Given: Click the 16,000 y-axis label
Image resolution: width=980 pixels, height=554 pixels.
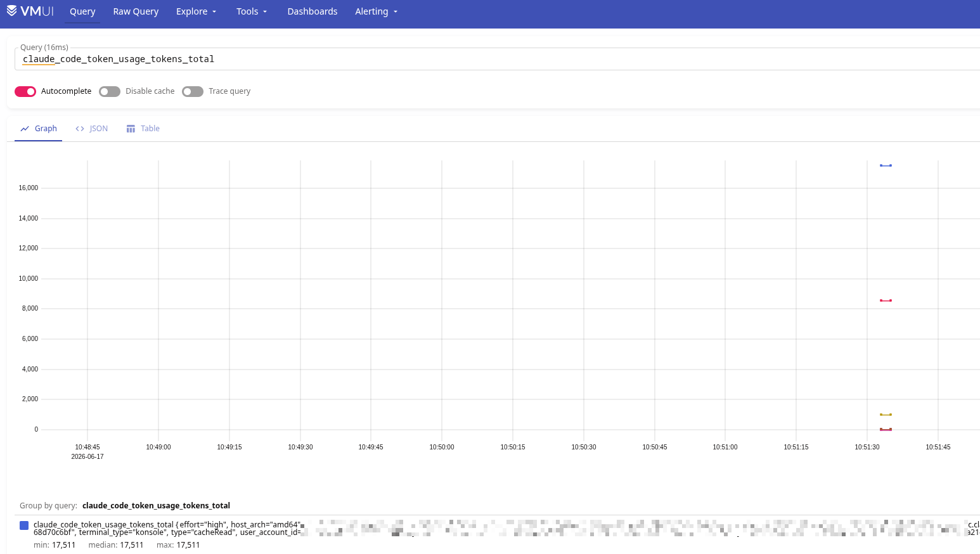Looking at the screenshot, I should point(29,188).
